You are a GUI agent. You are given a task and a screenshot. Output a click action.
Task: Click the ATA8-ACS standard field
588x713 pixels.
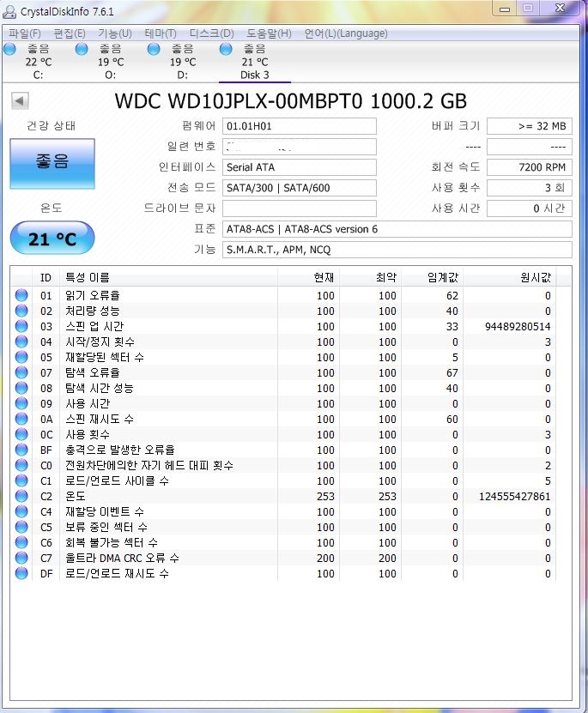(397, 229)
